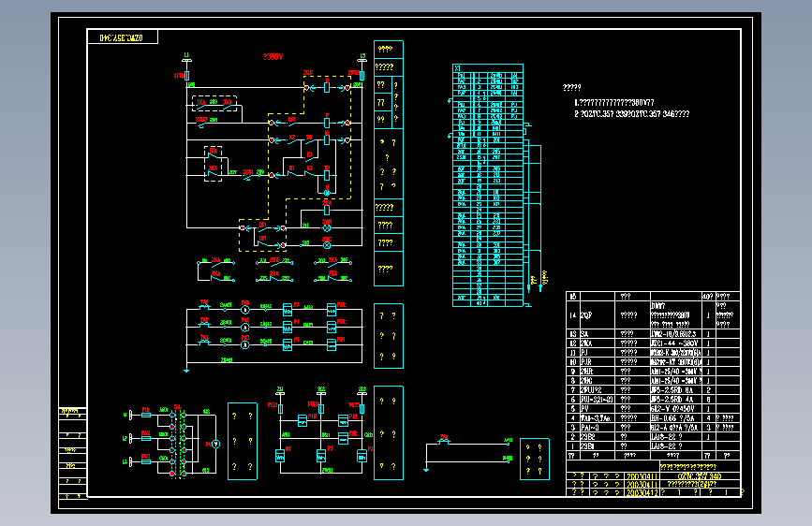This screenshot has width=812, height=526.
Task: Select note line ending with "380V??"
Action: pos(614,103)
